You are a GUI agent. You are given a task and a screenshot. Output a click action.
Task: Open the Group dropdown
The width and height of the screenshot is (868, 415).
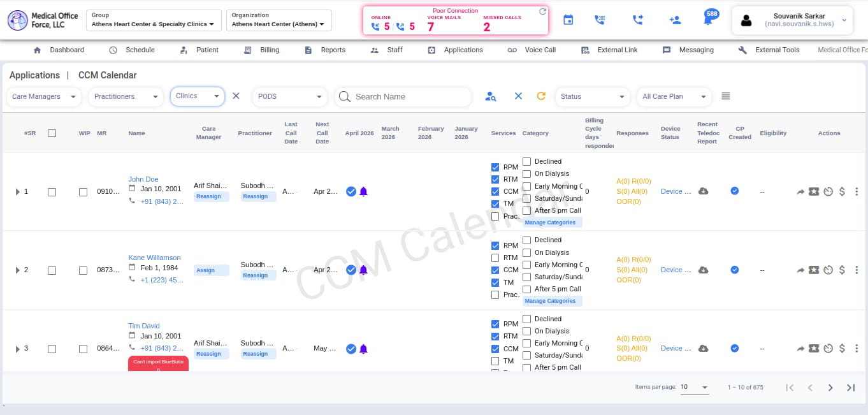(x=154, y=20)
